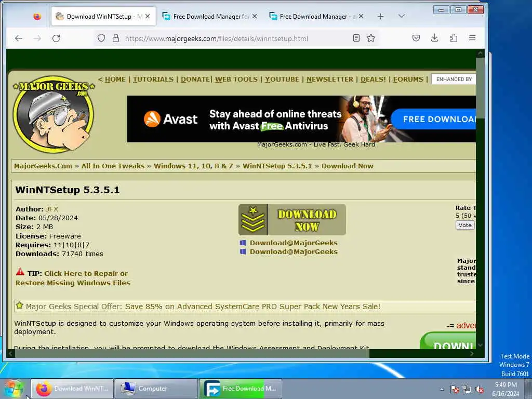Open the TUTORIALS nav link
This screenshot has width=532, height=399.
click(x=153, y=79)
